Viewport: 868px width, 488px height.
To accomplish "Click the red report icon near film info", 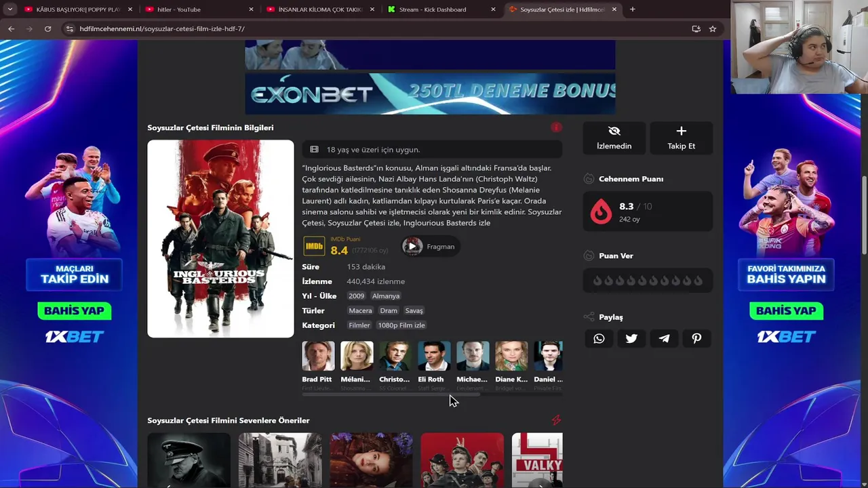I will tap(556, 127).
